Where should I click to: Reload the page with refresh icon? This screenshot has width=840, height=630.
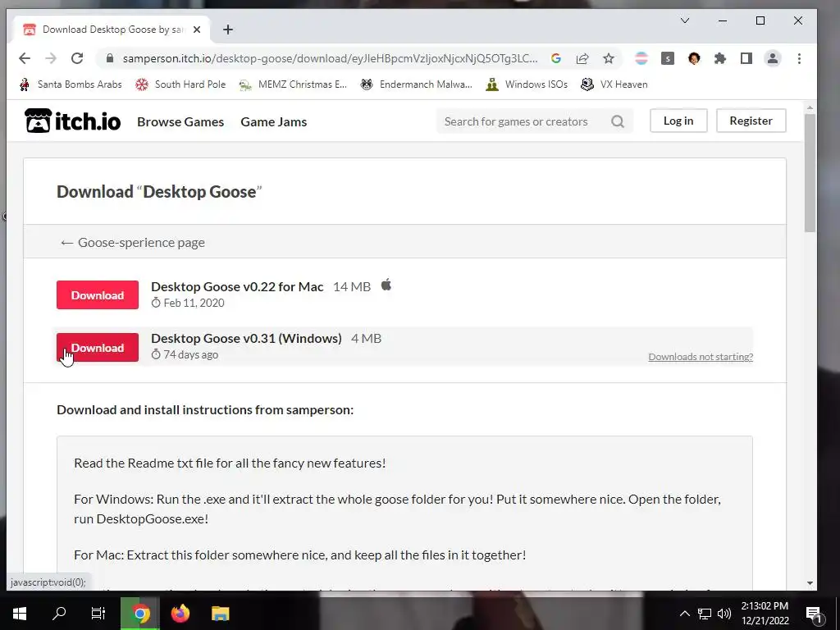coord(77,58)
